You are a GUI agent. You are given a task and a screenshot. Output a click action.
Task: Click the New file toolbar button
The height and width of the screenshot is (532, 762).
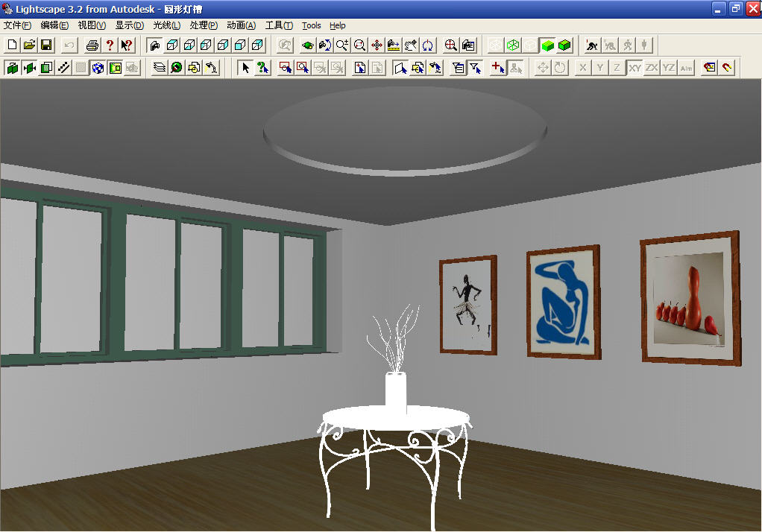click(10, 45)
